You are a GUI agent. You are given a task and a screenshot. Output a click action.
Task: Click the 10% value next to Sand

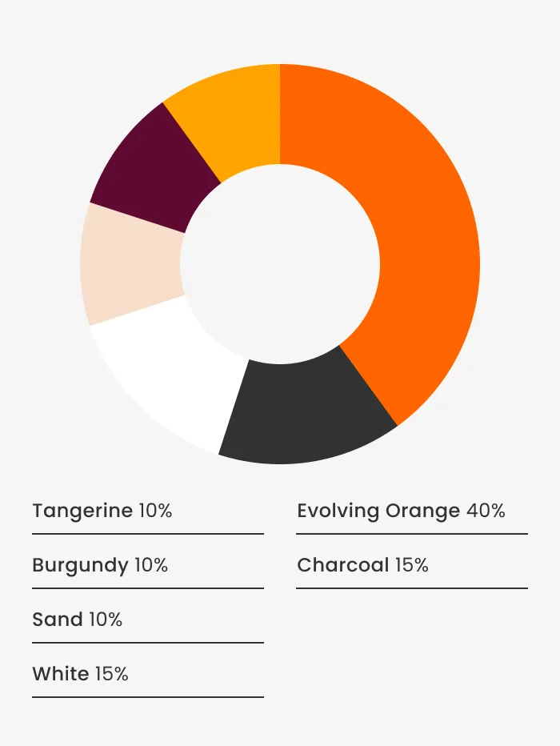pyautogui.click(x=106, y=620)
